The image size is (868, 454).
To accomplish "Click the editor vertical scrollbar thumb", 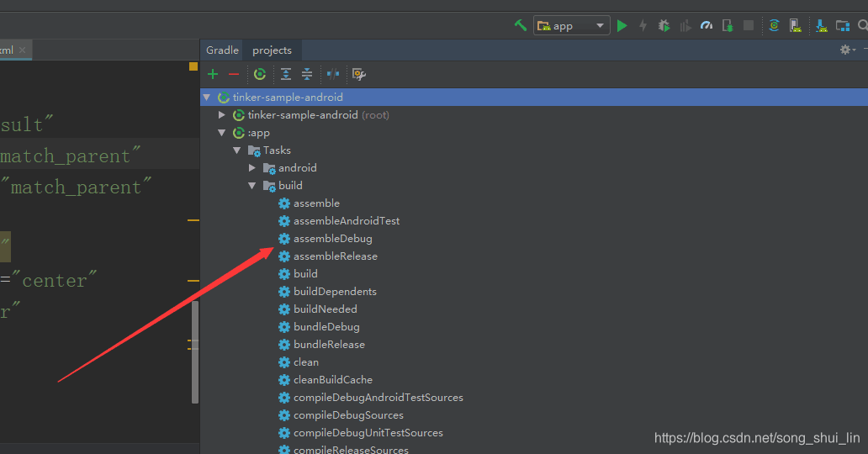I will [195, 352].
